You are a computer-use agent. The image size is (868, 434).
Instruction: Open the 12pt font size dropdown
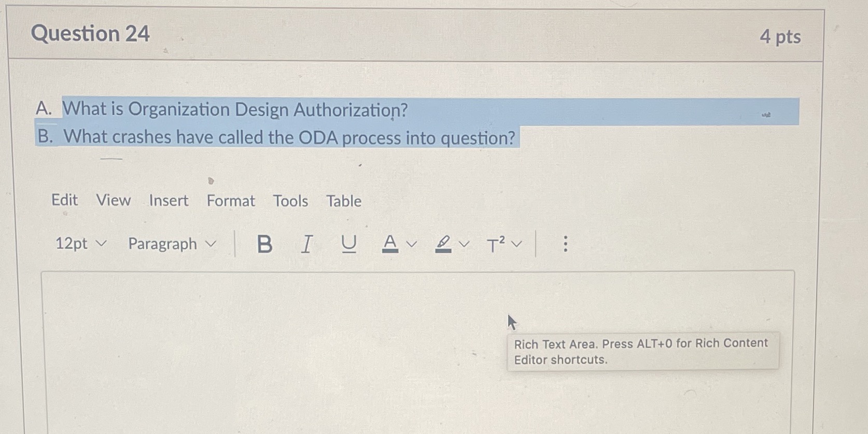[80, 244]
